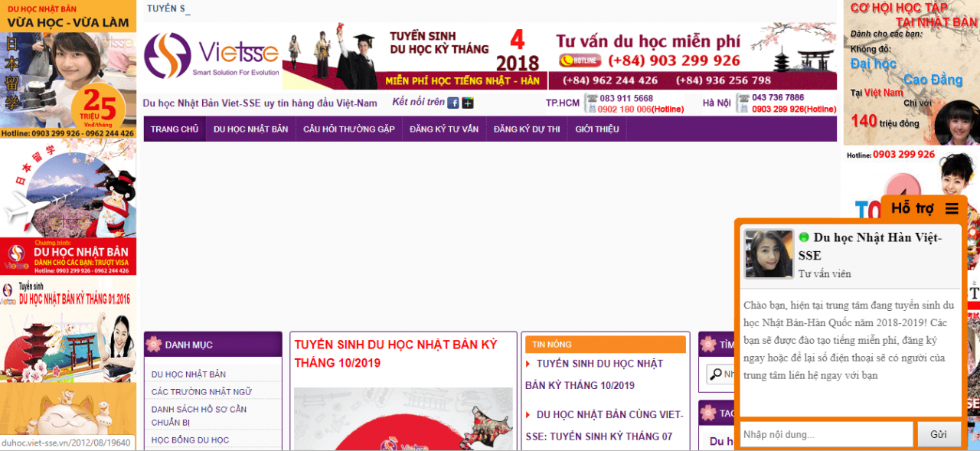Click the Tư vấn viên label in chat
This screenshot has width=980, height=451.
(x=825, y=273)
